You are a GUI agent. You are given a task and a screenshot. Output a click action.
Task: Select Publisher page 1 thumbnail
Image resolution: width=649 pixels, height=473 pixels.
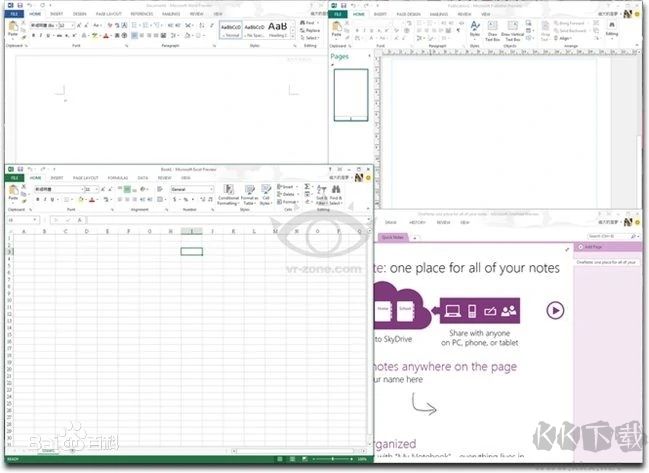[x=351, y=95]
